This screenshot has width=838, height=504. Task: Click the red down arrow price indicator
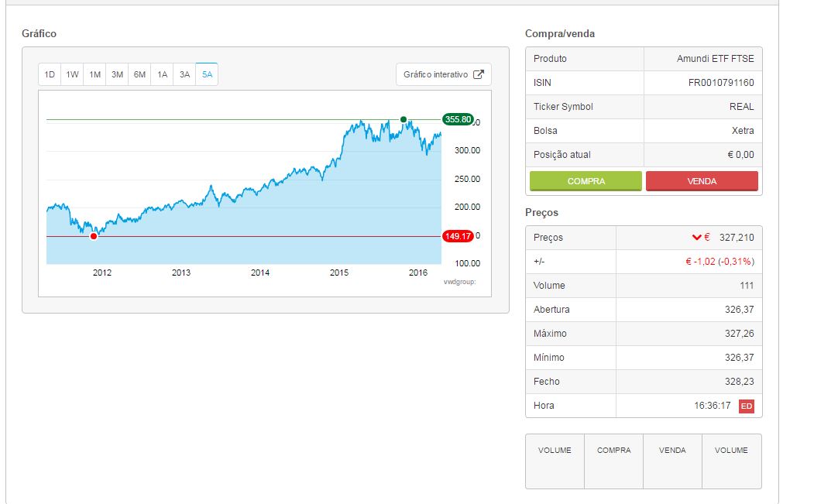696,238
